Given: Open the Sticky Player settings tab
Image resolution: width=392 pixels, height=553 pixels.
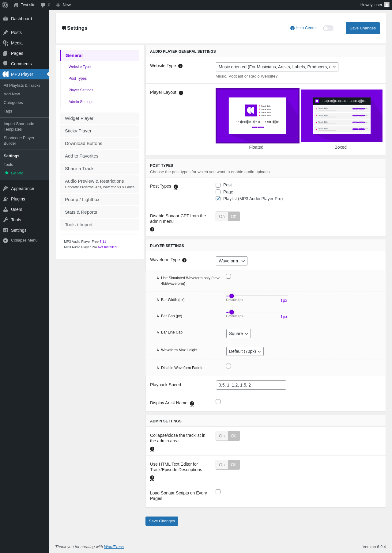Looking at the screenshot, I should [100, 131].
